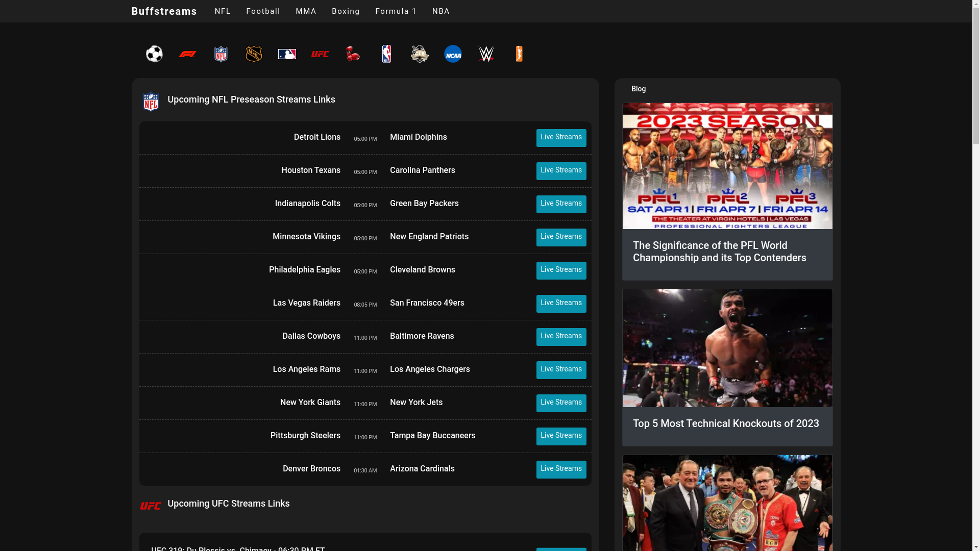Click the New York Jets team name

pyautogui.click(x=416, y=403)
